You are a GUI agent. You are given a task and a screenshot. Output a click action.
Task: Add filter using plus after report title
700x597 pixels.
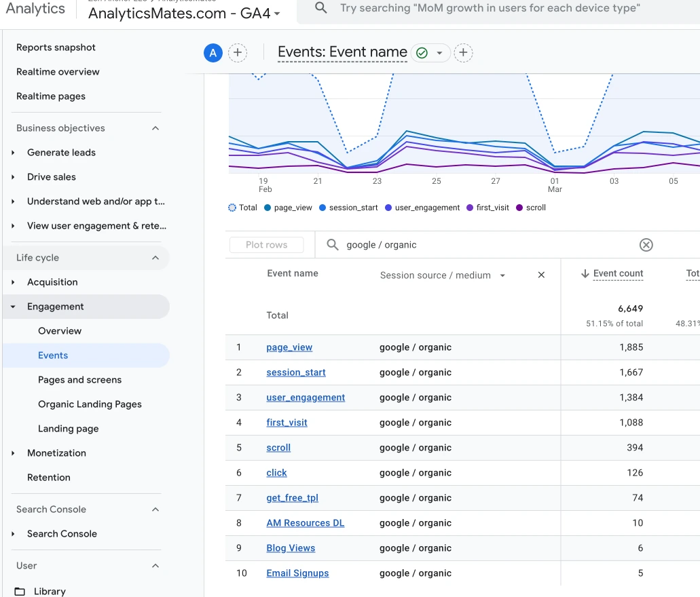click(x=464, y=53)
